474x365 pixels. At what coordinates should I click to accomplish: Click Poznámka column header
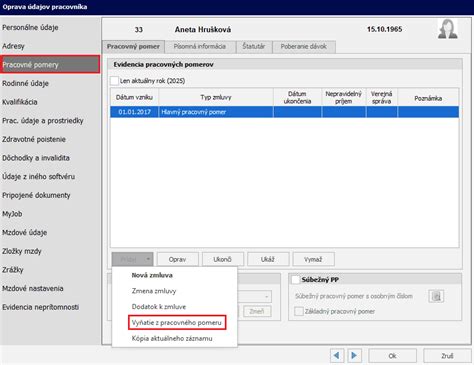point(428,97)
